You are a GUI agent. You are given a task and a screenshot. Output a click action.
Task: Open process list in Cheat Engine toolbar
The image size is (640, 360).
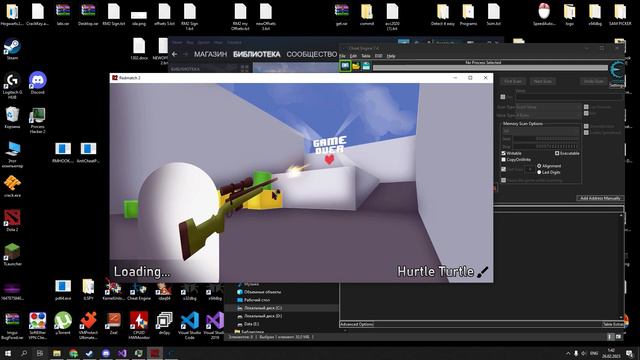pos(345,66)
